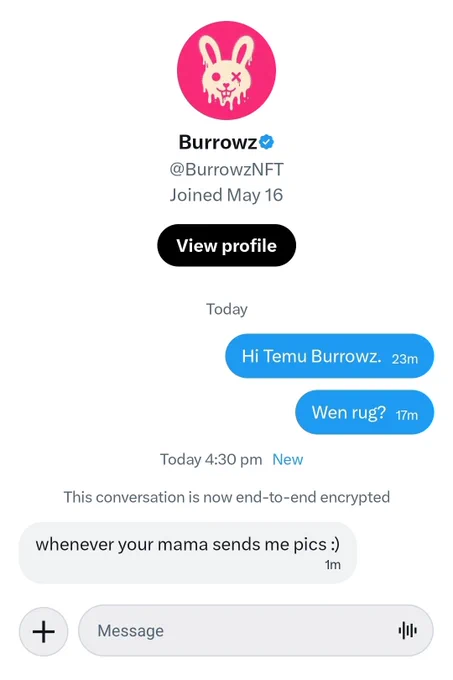Select the 'whenever your mama sends me pics' reply

click(188, 552)
